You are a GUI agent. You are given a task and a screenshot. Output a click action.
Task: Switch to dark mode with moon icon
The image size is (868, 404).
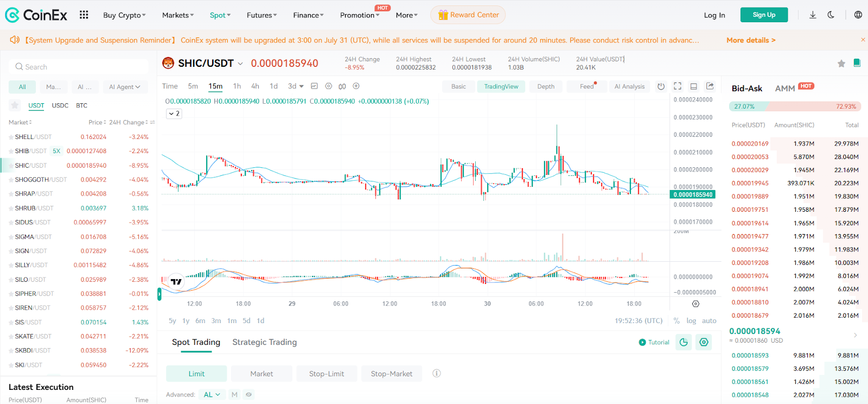coord(831,15)
